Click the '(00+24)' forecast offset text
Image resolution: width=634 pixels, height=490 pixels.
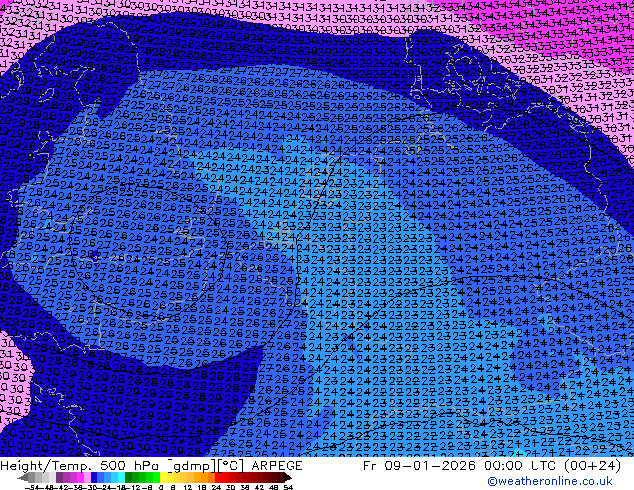click(592, 466)
